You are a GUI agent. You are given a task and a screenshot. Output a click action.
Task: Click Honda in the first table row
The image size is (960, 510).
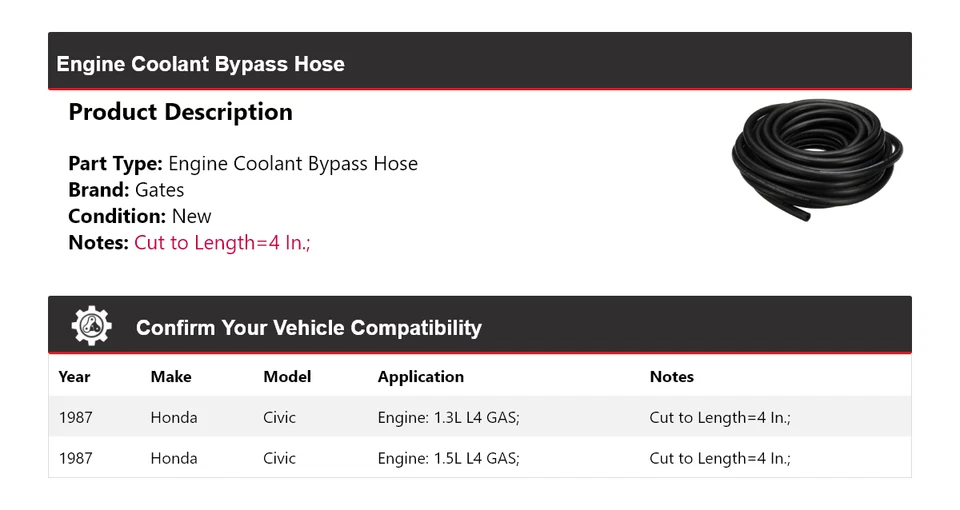pos(174,417)
